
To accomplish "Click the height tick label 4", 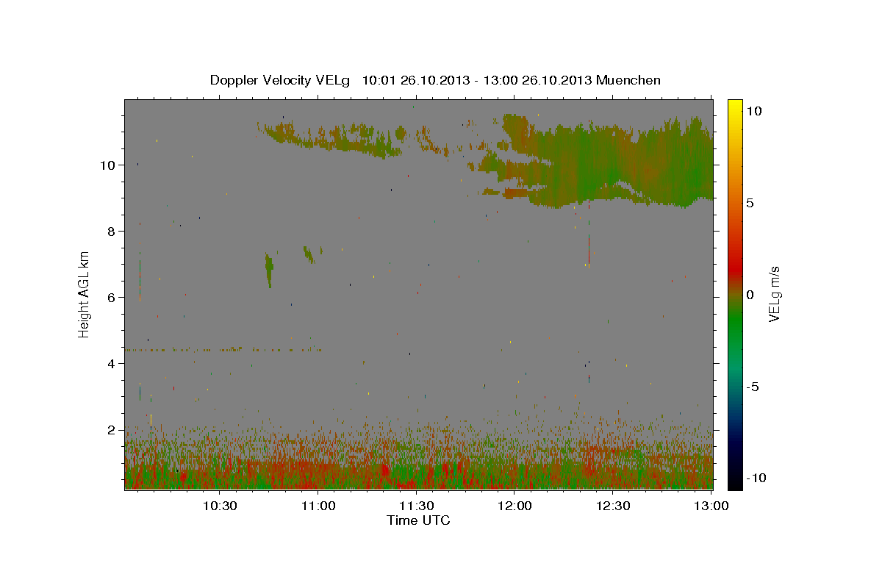I will click(x=112, y=364).
